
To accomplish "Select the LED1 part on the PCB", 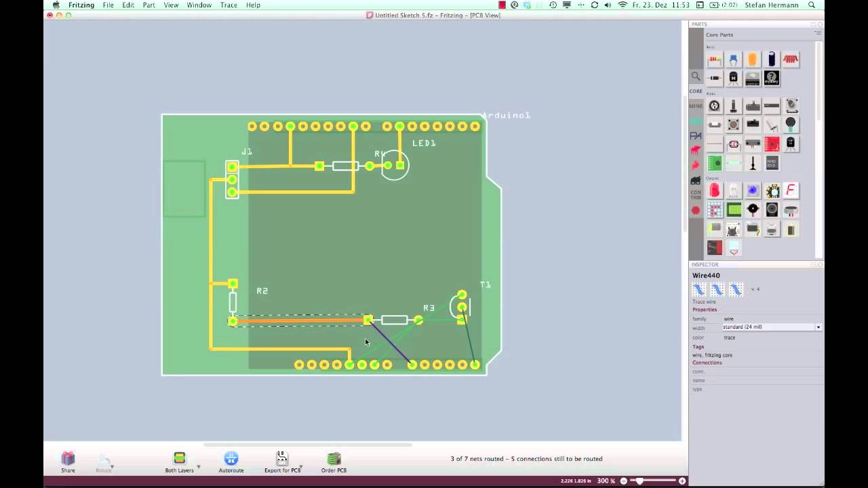I will click(395, 166).
